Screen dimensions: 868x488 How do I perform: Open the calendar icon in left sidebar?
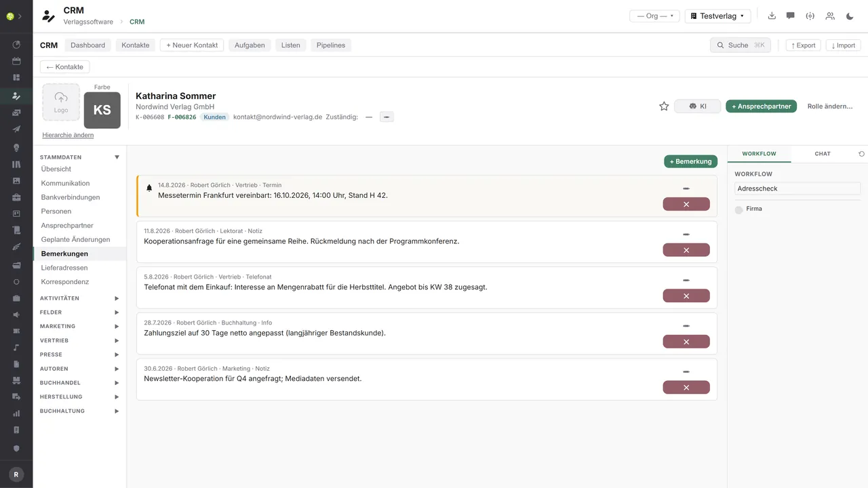(16, 61)
